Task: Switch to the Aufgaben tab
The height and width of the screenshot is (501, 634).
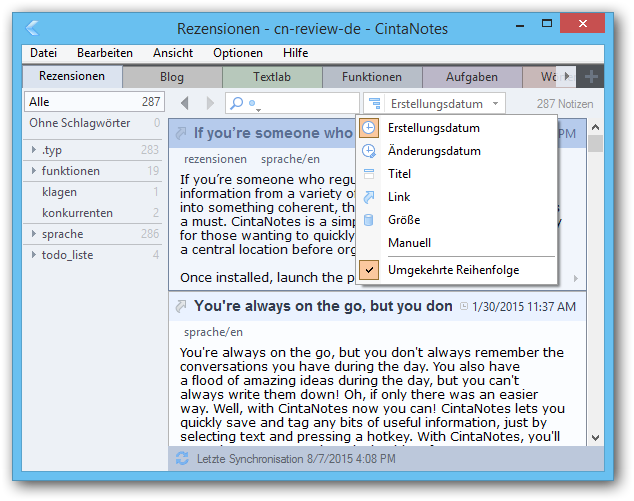Action: [x=472, y=77]
